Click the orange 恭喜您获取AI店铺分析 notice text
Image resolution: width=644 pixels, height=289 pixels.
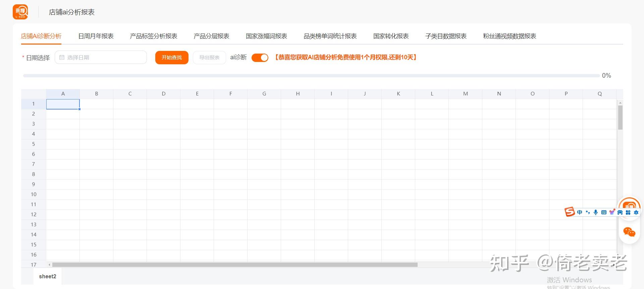point(345,58)
